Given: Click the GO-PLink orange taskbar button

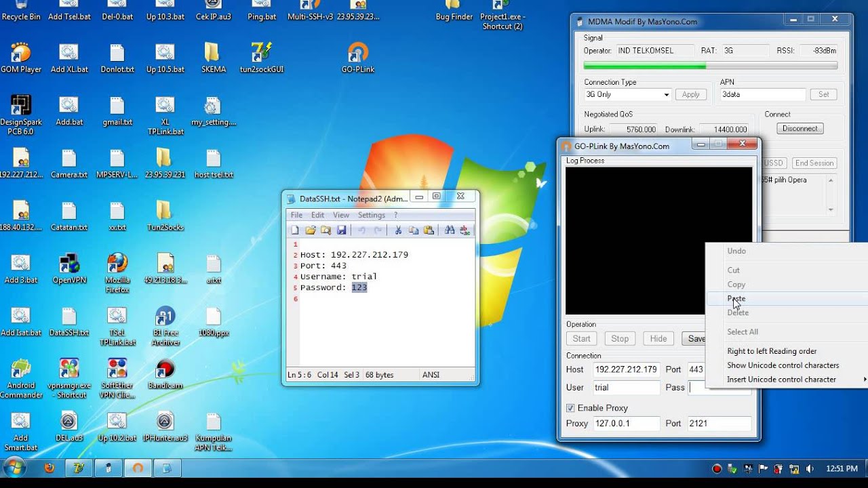Looking at the screenshot, I should [138, 468].
